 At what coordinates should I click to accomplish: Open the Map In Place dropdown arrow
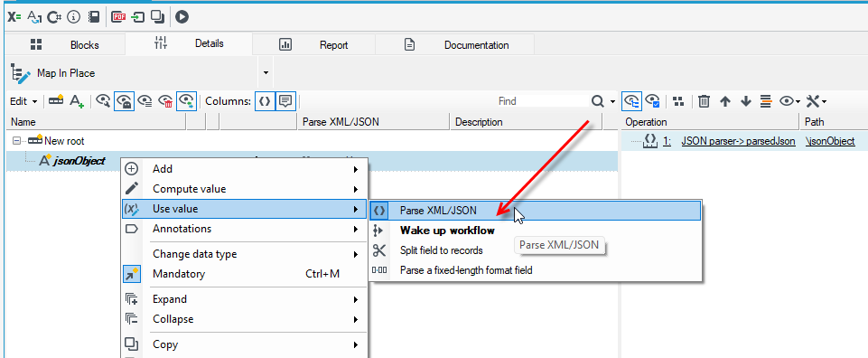[266, 73]
